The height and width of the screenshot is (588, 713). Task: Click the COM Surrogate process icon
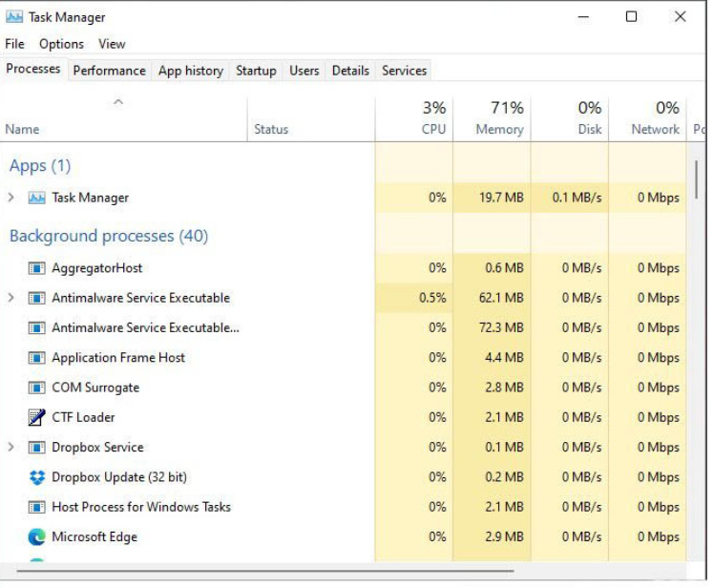click(37, 388)
